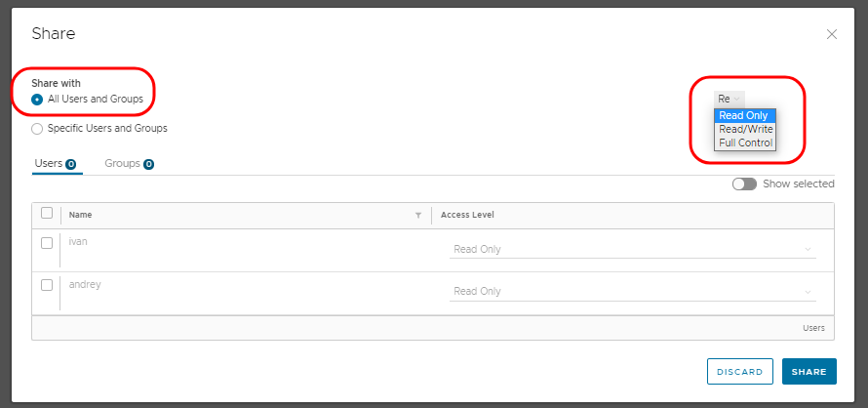Expand ivan's Access Level dropdown
Image resolution: width=868 pixels, height=408 pixels.
coord(631,249)
